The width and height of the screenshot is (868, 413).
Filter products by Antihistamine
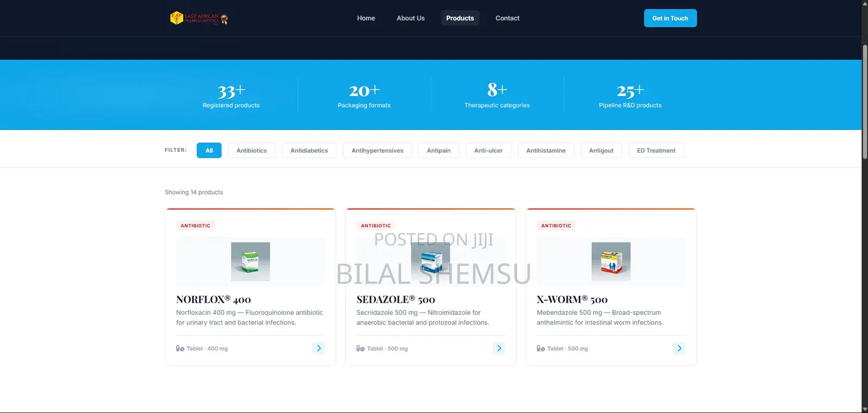pyautogui.click(x=546, y=151)
